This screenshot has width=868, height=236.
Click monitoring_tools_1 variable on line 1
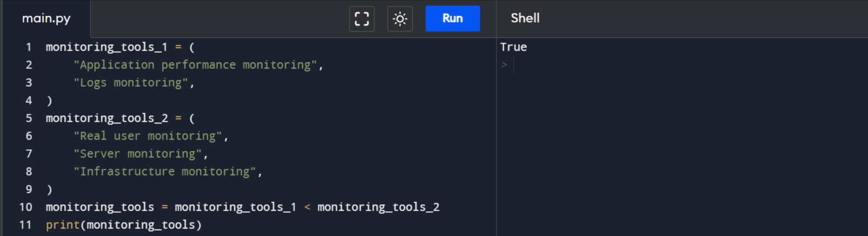pyautogui.click(x=107, y=47)
